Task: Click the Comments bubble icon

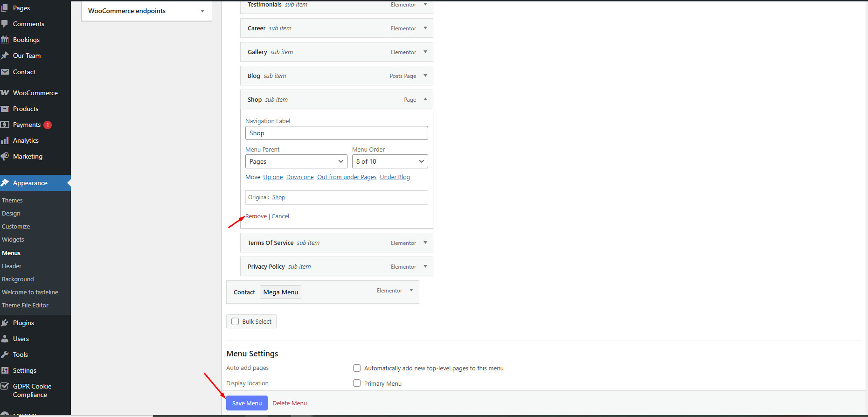Action: (5, 24)
